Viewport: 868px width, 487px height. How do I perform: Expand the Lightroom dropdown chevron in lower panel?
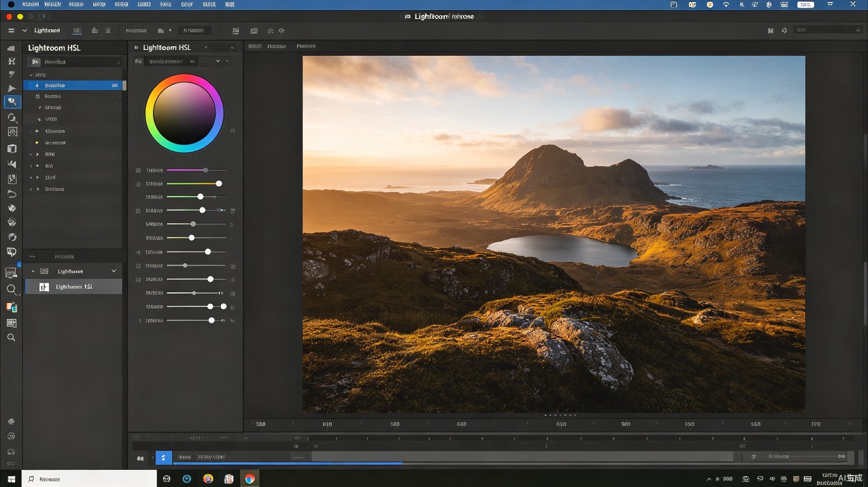(x=114, y=271)
